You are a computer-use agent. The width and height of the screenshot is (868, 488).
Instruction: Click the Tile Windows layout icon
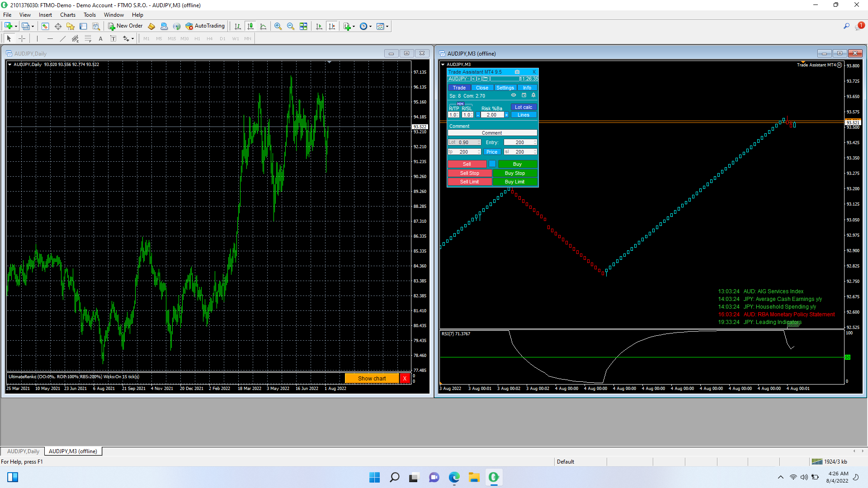(303, 26)
